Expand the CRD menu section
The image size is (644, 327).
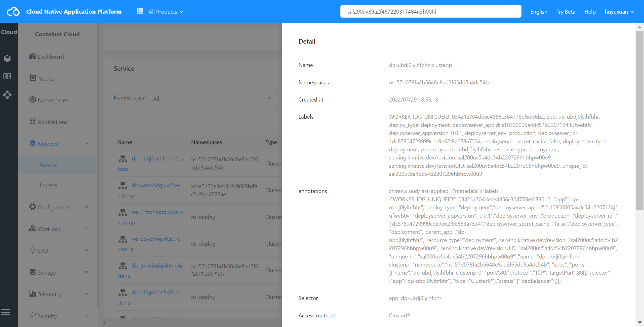click(x=87, y=250)
